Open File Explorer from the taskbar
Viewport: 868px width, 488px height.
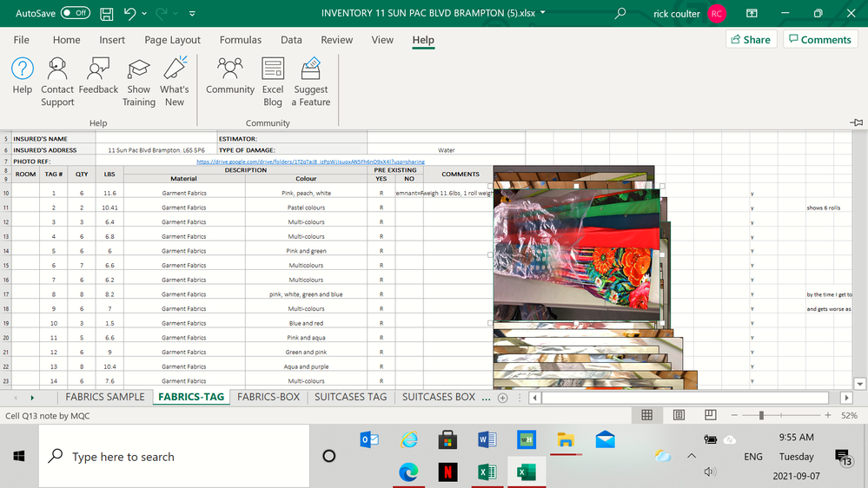(565, 440)
